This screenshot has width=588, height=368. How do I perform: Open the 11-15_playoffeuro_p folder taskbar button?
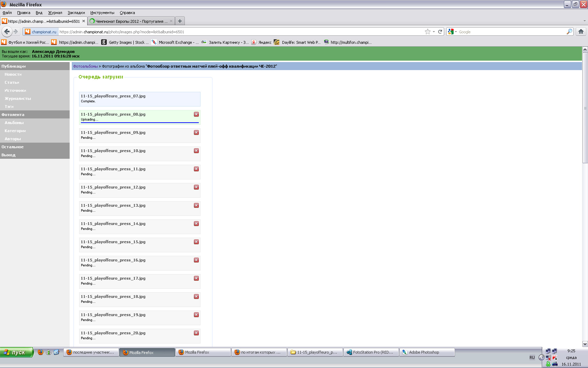coord(315,352)
